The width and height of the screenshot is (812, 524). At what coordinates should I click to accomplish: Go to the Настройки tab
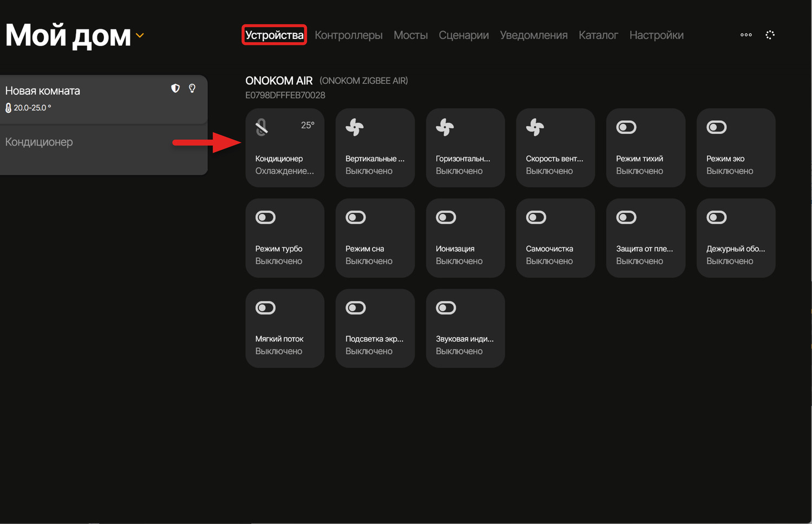656,35
